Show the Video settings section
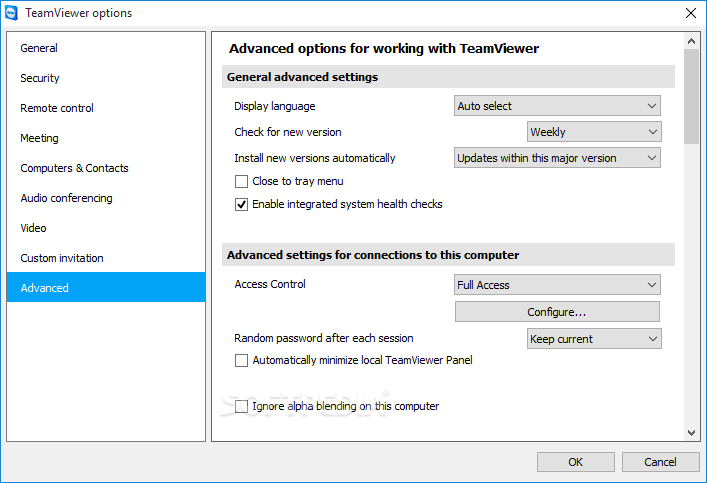The height and width of the screenshot is (483, 707). point(106,228)
